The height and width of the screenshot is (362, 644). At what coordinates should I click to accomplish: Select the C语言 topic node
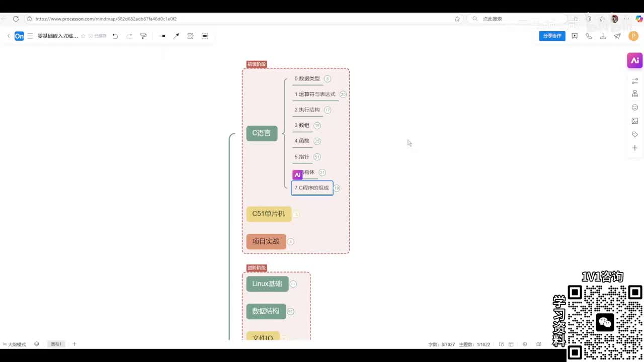click(x=262, y=133)
